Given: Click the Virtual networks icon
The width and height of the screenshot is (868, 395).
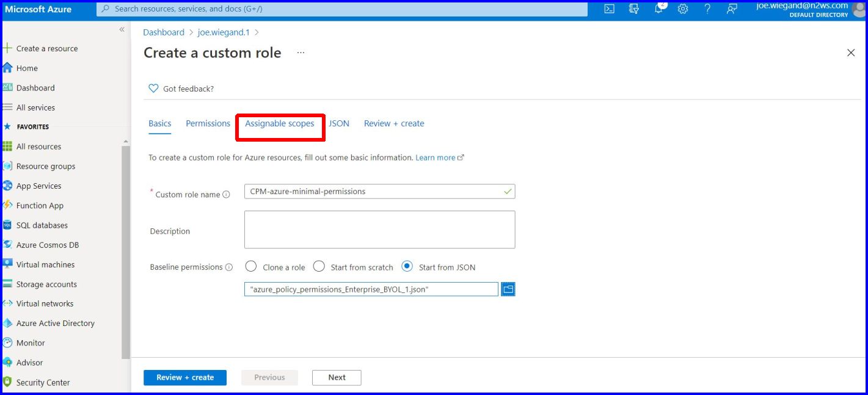Looking at the screenshot, I should pos(7,303).
